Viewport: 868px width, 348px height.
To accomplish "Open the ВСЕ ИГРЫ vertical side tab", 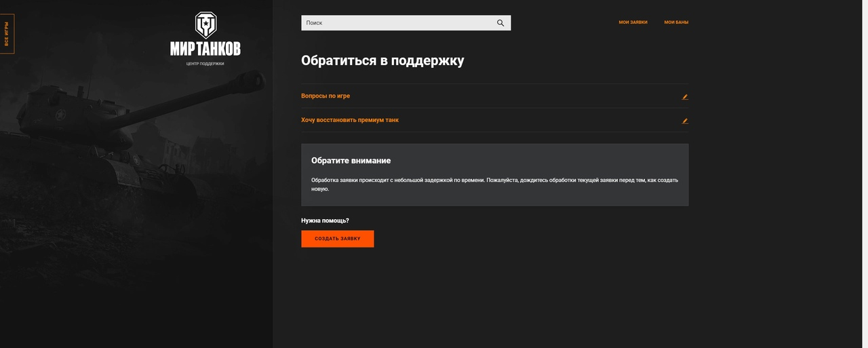I will point(7,34).
